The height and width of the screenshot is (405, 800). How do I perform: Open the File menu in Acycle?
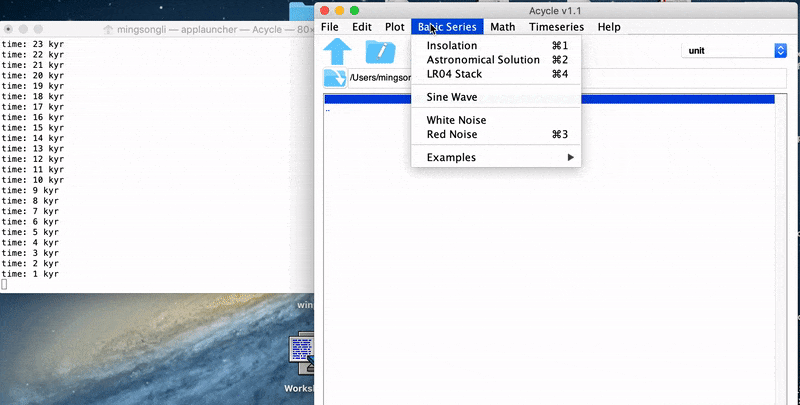(330, 27)
